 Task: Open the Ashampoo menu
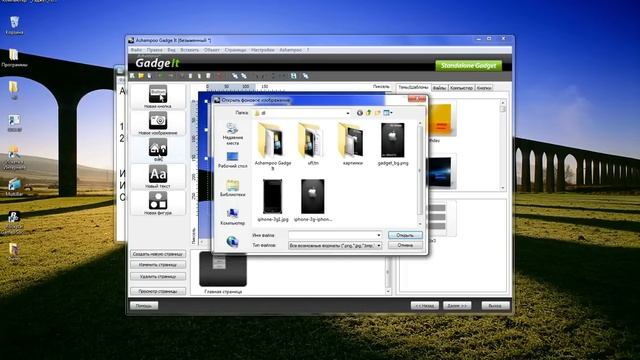[x=291, y=50]
